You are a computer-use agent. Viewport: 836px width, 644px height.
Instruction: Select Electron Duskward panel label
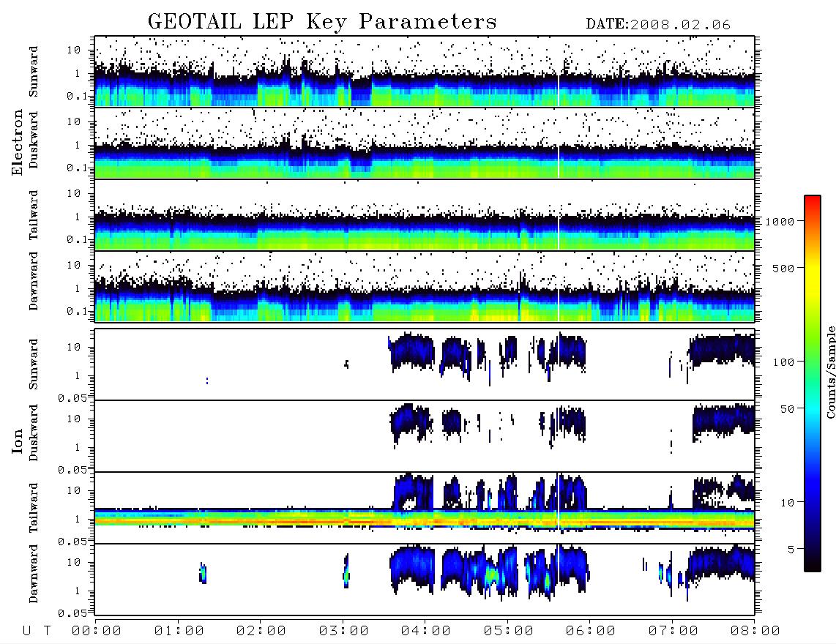(34, 141)
